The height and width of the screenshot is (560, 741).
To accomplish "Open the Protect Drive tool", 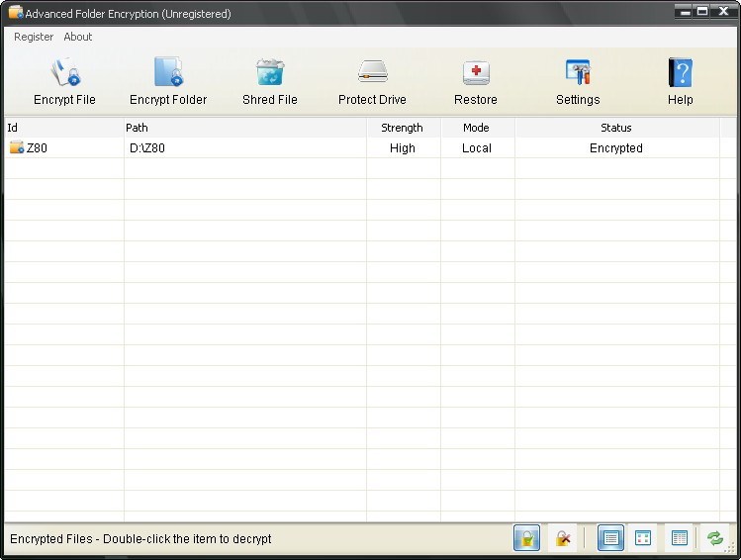I will click(x=372, y=82).
